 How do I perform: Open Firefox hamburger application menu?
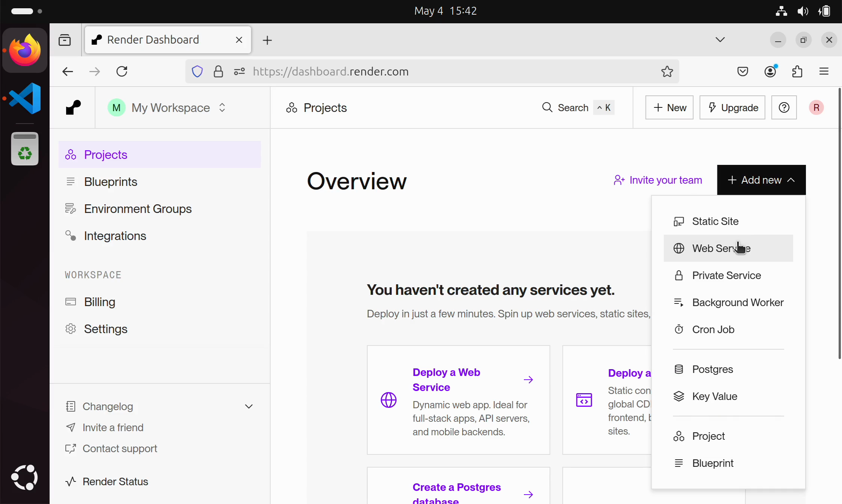824,71
